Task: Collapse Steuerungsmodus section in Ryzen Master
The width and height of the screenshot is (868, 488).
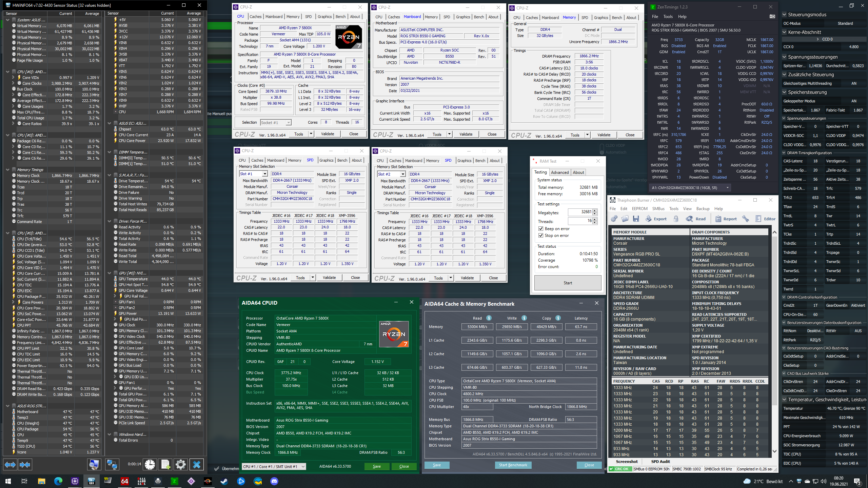Action: [x=784, y=15]
